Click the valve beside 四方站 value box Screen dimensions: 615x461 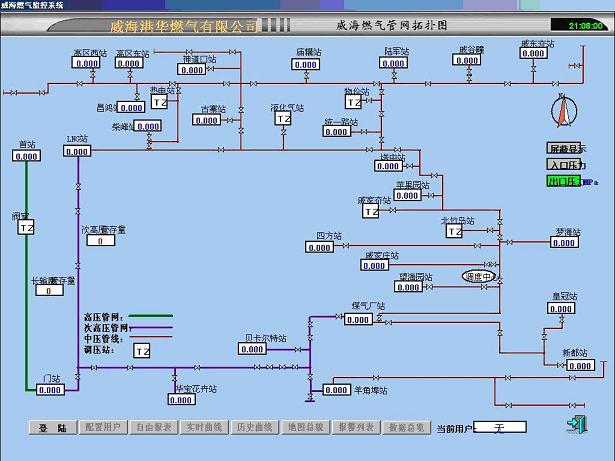pyautogui.click(x=346, y=246)
